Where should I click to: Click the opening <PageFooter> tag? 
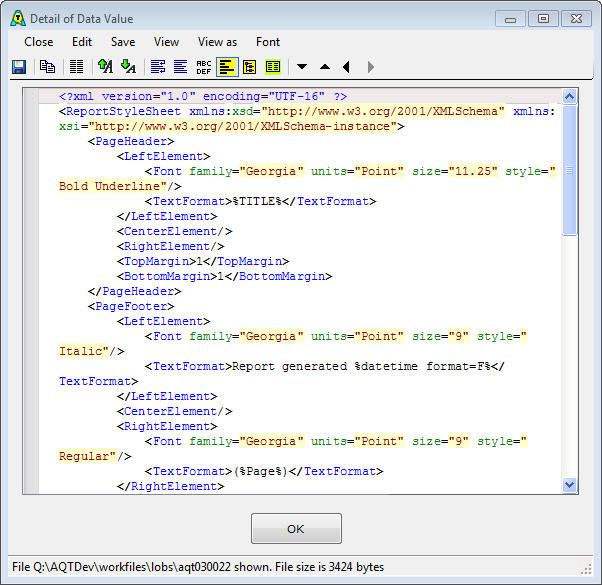pyautogui.click(x=131, y=306)
